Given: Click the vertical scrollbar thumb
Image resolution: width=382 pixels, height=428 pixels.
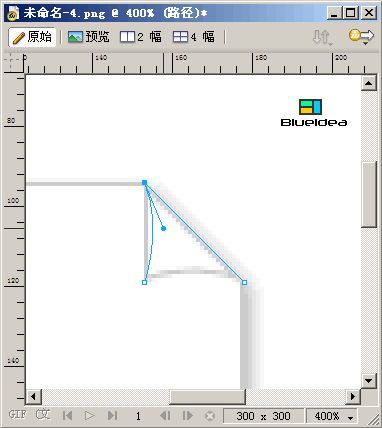Looking at the screenshot, I should 369,195.
